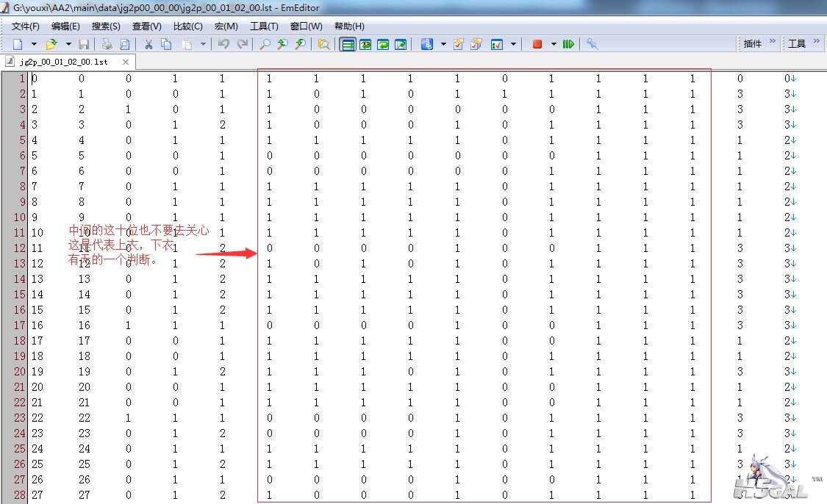Click the Print icon in toolbar

tap(107, 44)
